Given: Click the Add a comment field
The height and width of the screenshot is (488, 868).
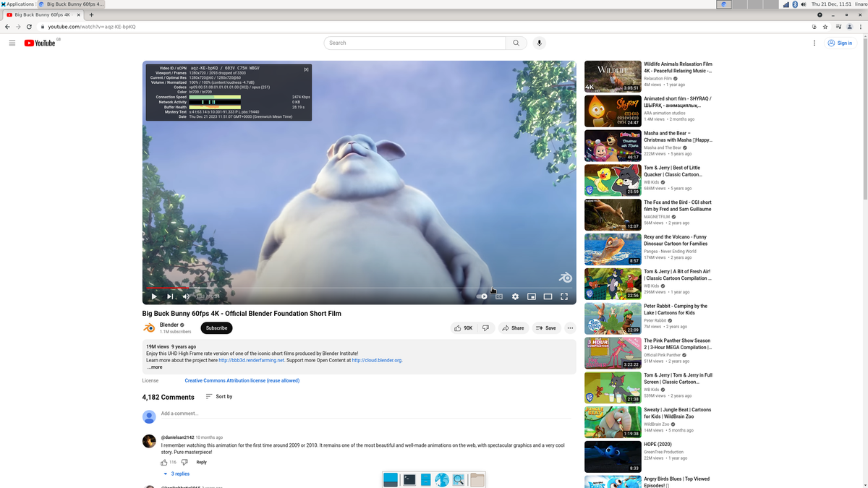Looking at the screenshot, I should pyautogui.click(x=367, y=414).
